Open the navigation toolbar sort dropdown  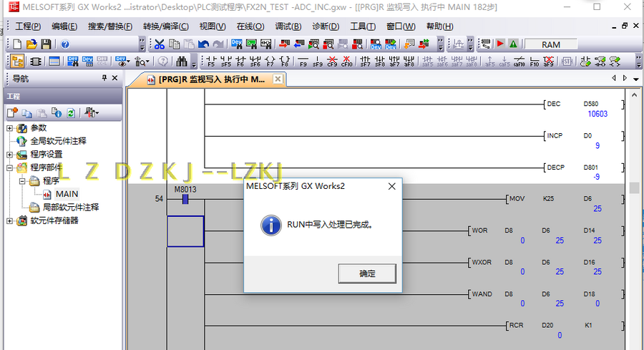pyautogui.click(x=97, y=112)
